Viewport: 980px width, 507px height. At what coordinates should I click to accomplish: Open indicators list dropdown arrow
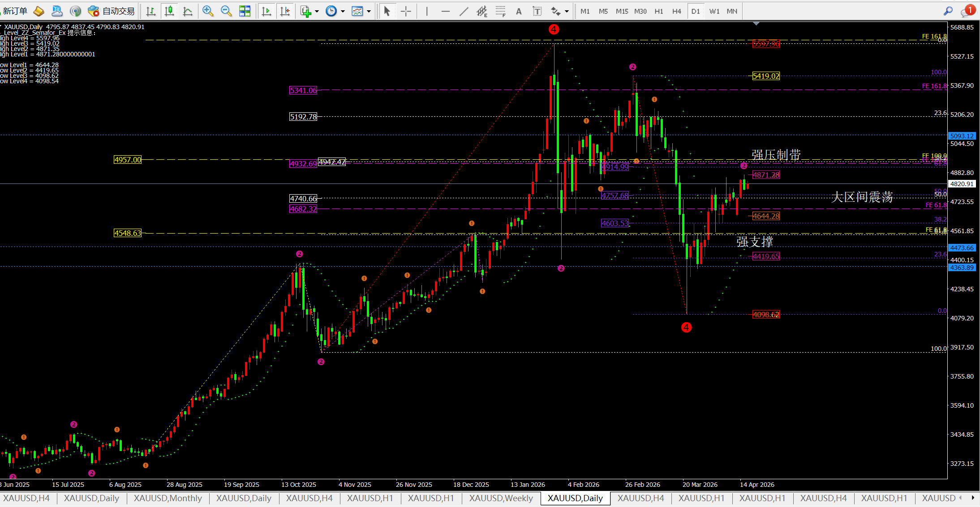tap(317, 11)
